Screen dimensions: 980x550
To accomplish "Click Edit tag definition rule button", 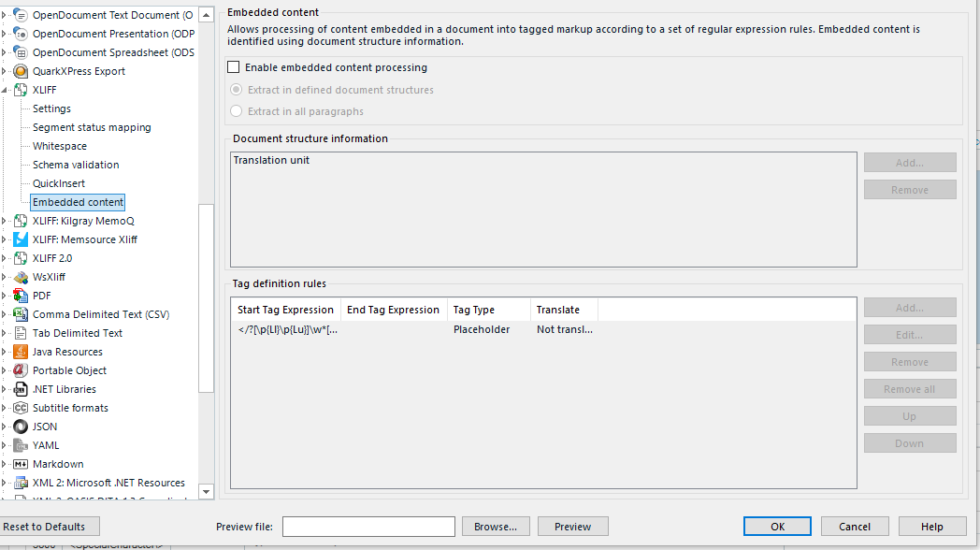I will tap(910, 334).
